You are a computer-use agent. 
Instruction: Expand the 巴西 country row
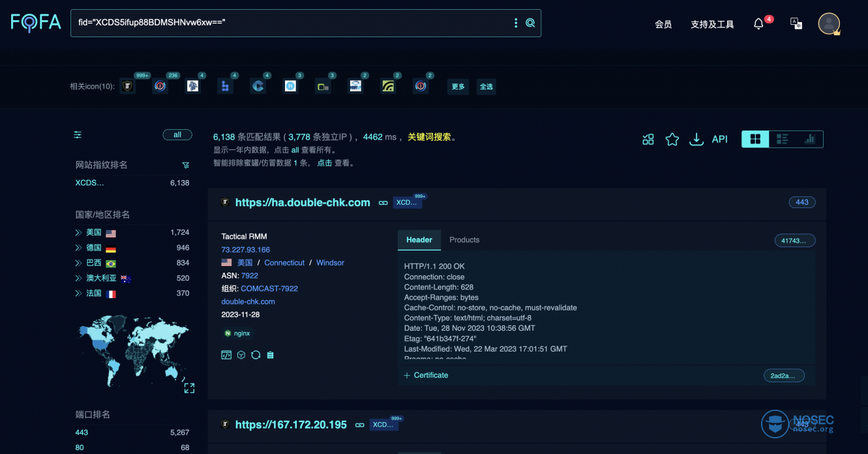pyautogui.click(x=78, y=263)
